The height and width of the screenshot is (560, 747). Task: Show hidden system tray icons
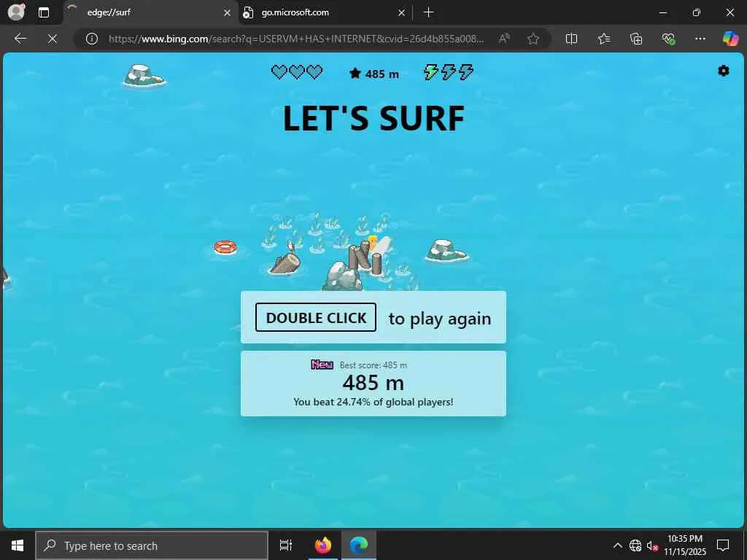pyautogui.click(x=617, y=545)
